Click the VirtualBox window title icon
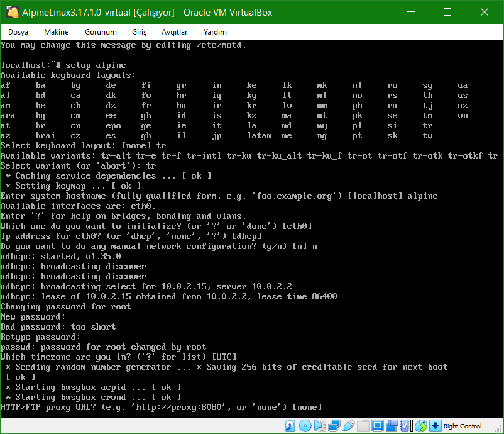Viewport: 504px width, 434px height. click(13, 12)
